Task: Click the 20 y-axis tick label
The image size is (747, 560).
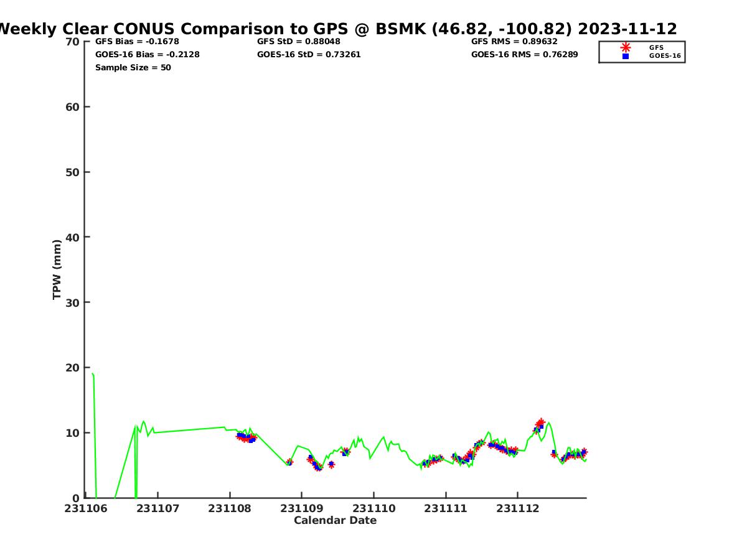Action: pos(73,368)
